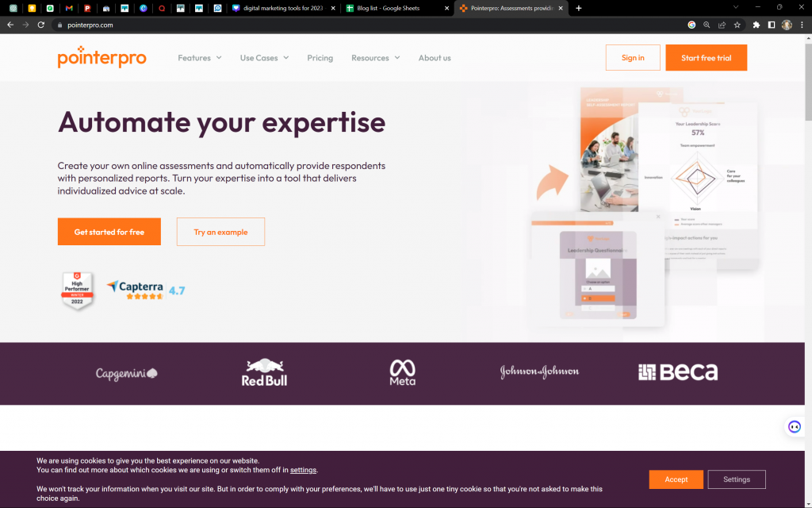Click the Try an example button

[x=220, y=232]
